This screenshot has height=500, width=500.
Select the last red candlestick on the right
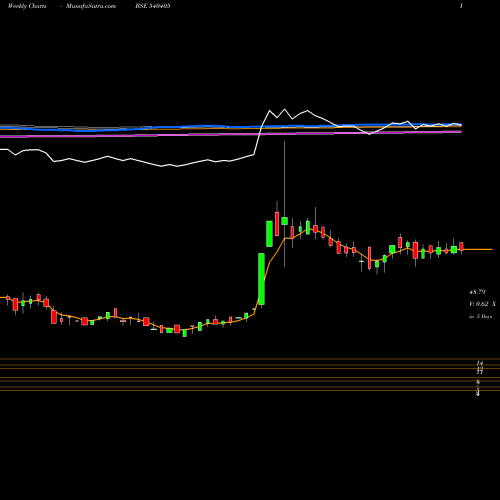coord(461,246)
